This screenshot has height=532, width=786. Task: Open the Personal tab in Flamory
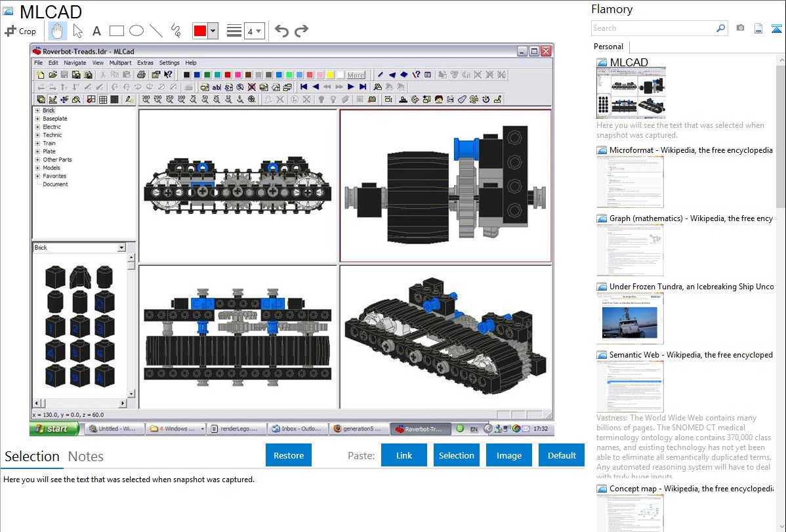609,47
